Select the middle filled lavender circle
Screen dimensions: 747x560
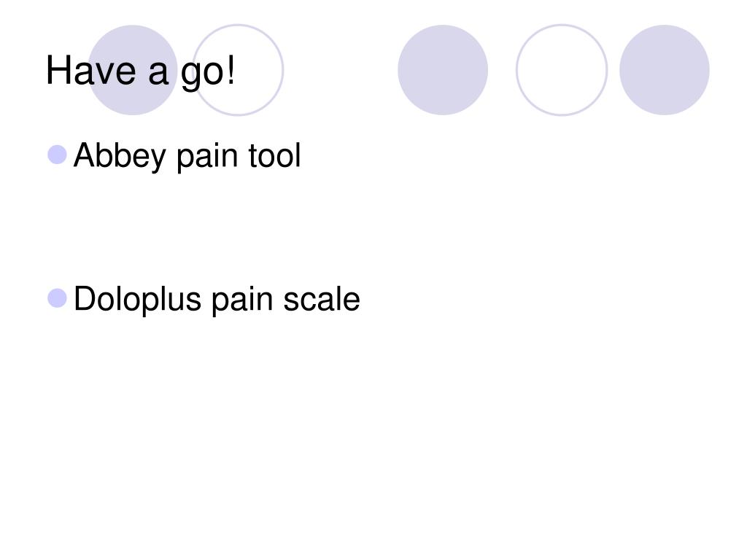443,70
